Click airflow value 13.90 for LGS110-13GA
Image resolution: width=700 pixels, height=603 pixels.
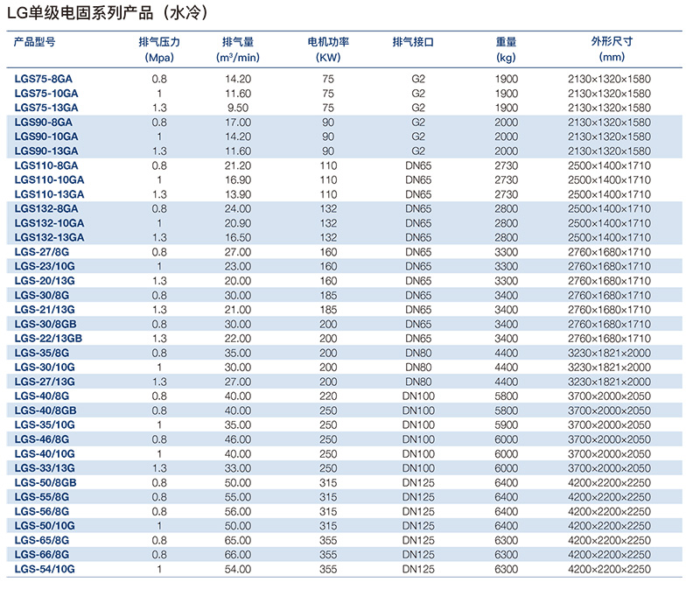(x=238, y=194)
